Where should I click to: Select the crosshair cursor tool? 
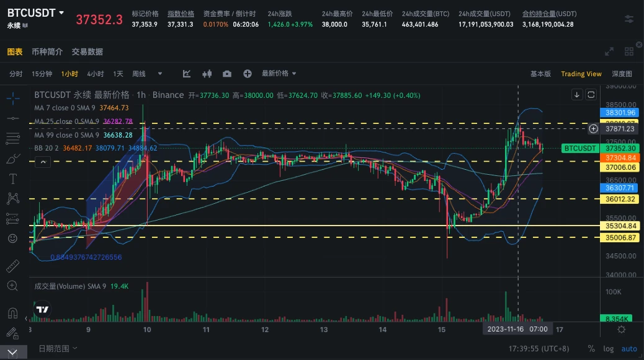click(x=12, y=98)
